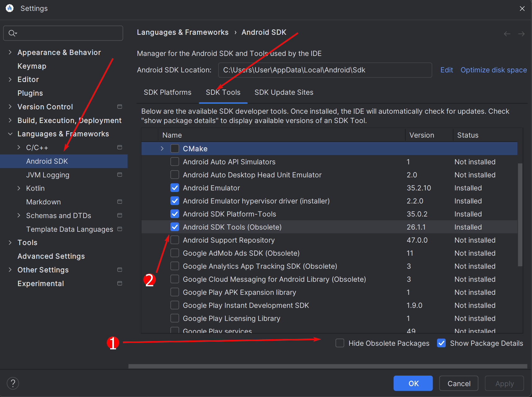Click the forward navigation arrow icon
Screen dimensions: 532x397
tap(521, 34)
